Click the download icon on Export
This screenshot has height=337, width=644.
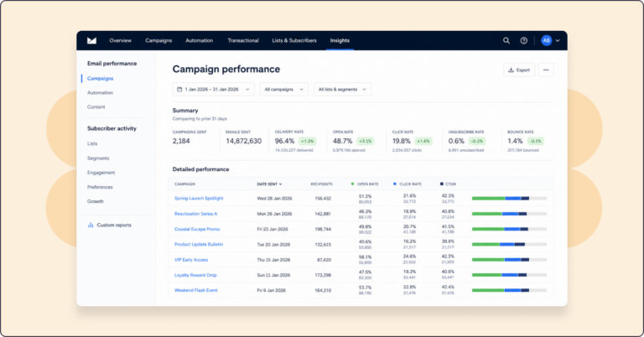pos(511,70)
